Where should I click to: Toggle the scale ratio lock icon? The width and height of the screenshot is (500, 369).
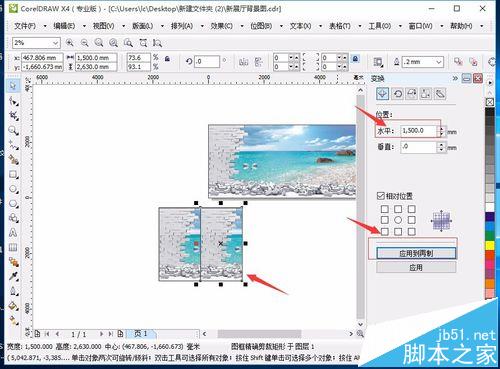click(x=167, y=59)
